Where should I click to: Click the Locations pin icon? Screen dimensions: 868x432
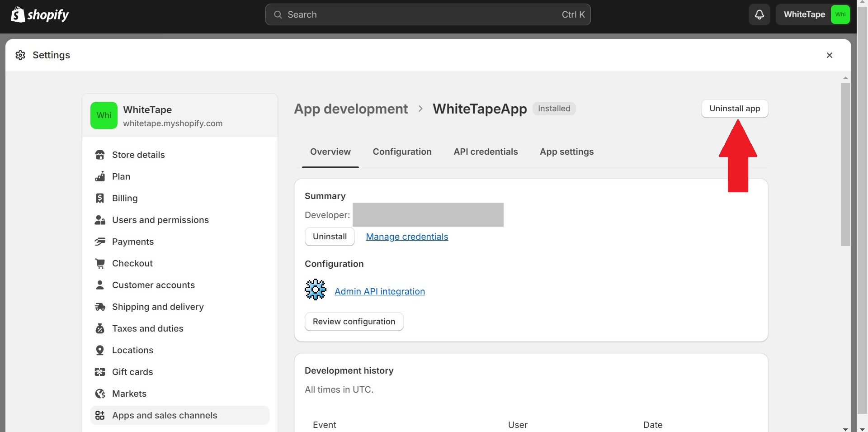(100, 350)
